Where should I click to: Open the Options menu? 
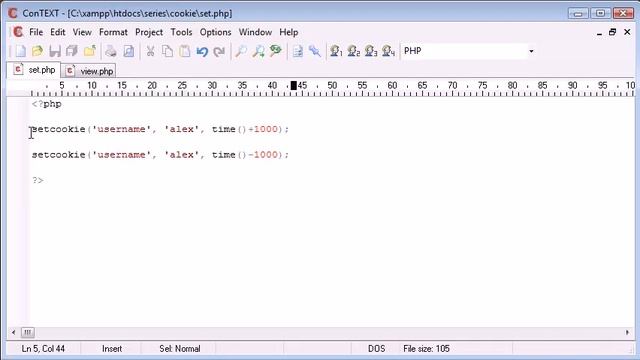tap(216, 32)
